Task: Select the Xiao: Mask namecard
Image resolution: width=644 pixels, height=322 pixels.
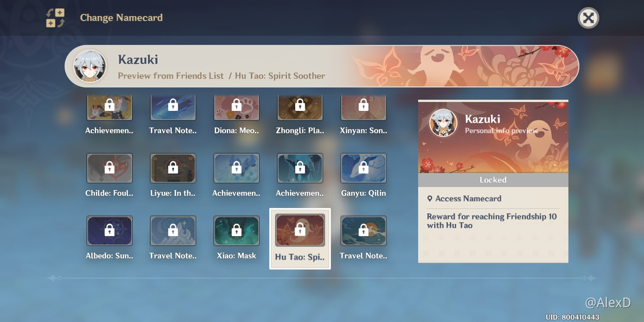Action: (x=236, y=231)
